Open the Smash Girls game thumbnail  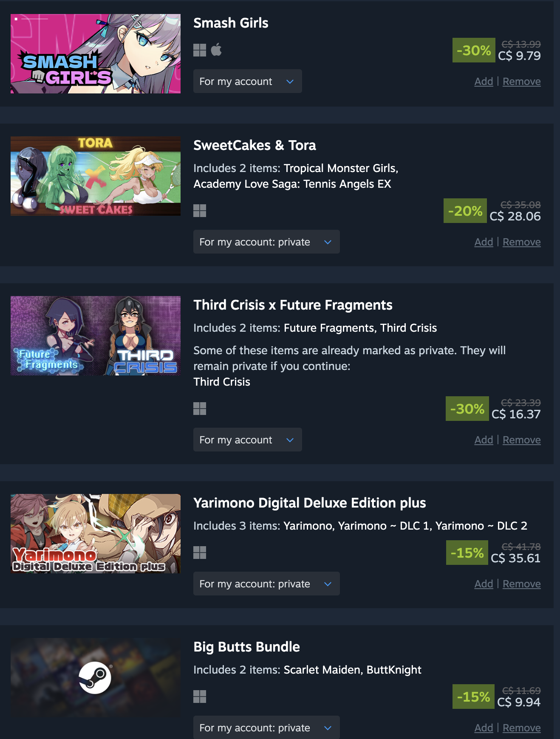click(96, 54)
